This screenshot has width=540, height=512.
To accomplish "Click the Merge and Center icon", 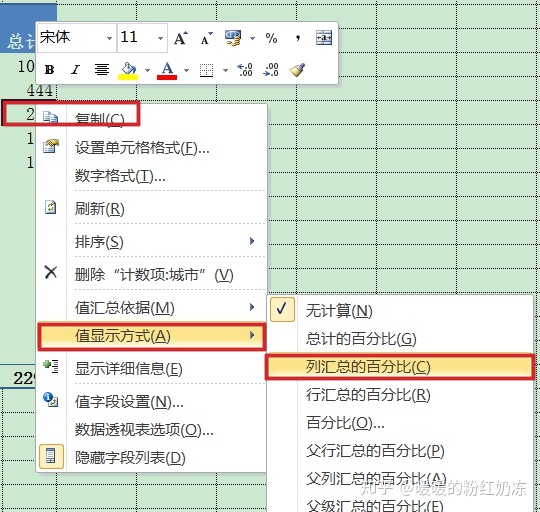I will pyautogui.click(x=324, y=38).
